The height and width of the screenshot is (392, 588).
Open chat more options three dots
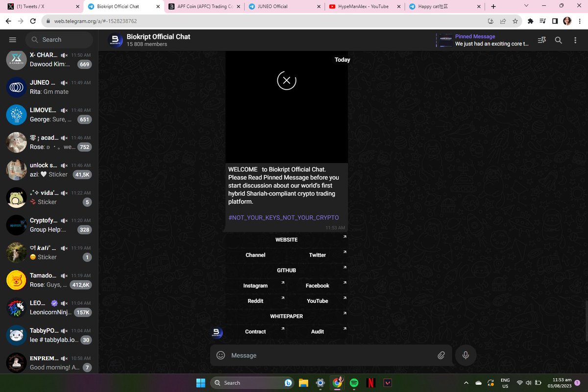tap(575, 40)
